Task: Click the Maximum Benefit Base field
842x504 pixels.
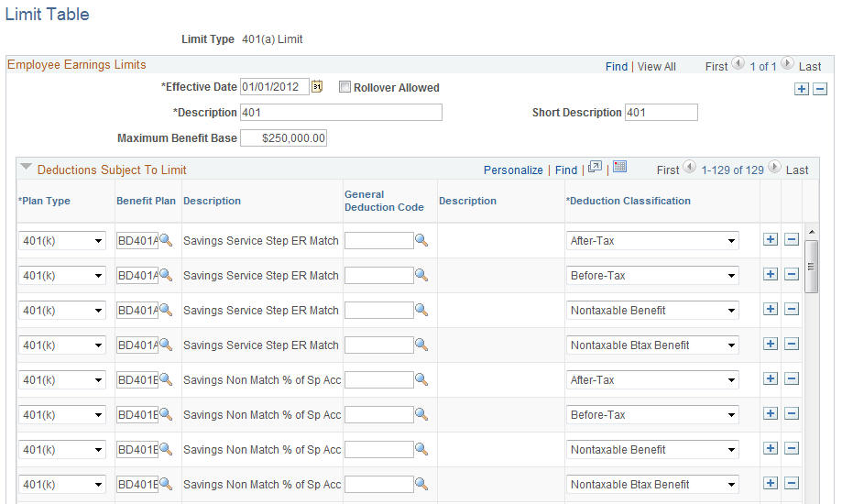Action: pos(283,138)
